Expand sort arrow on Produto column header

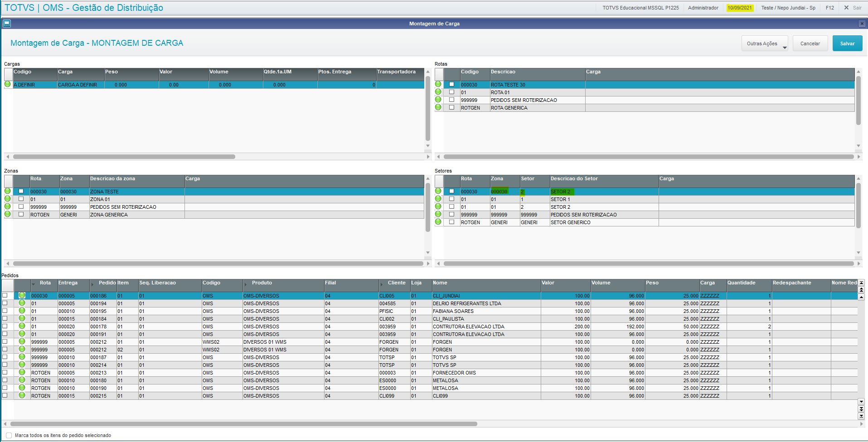[x=246, y=284]
